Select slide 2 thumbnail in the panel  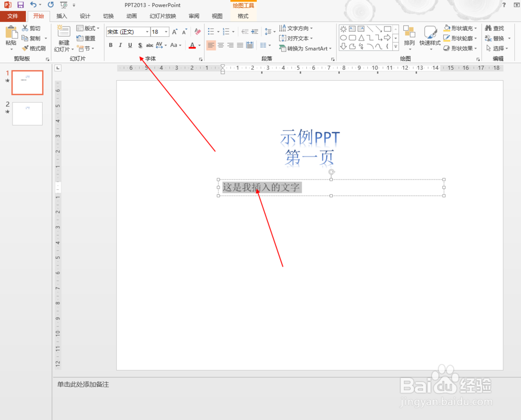coord(27,113)
